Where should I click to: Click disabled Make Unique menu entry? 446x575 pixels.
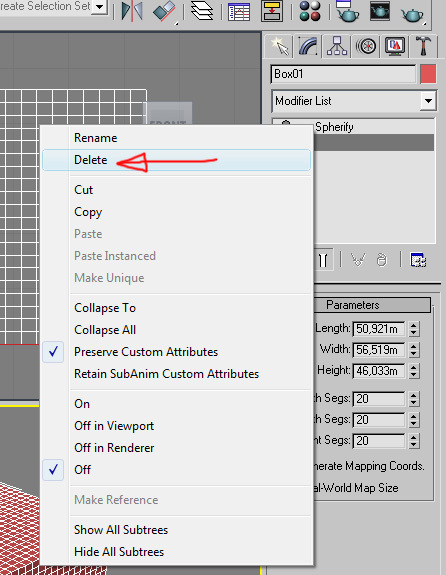(x=176, y=278)
